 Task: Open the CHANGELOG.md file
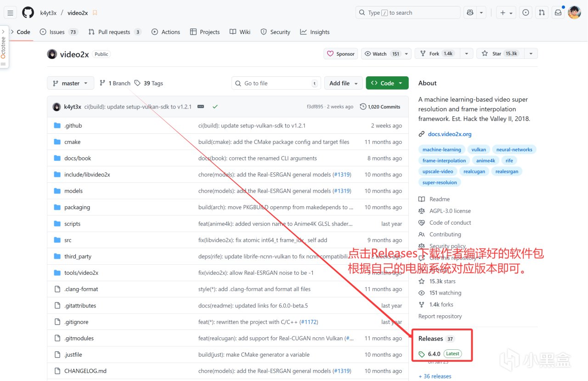(85, 371)
